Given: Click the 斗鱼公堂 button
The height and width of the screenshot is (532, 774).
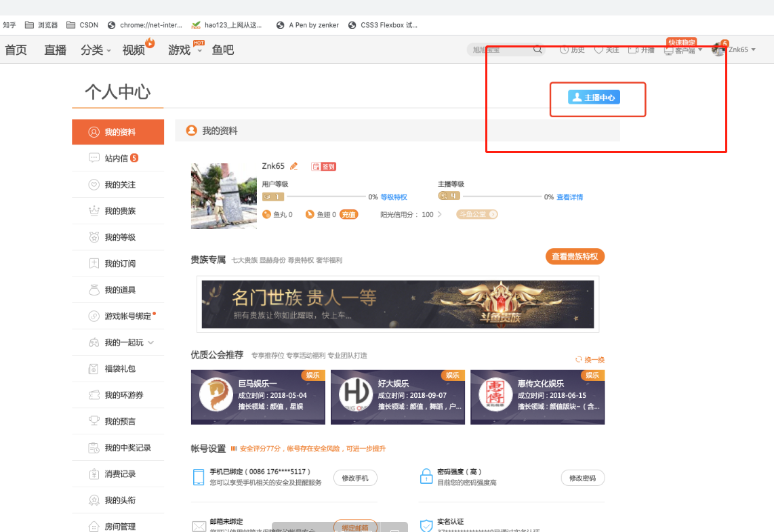Looking at the screenshot, I should point(477,214).
